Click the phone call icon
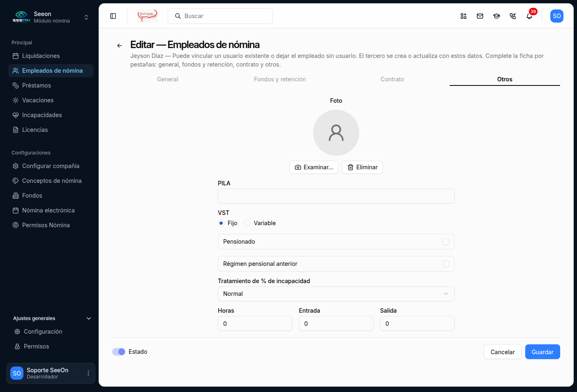This screenshot has height=392, width=577. click(513, 16)
